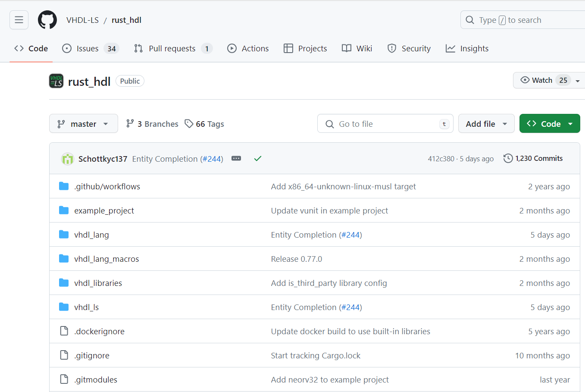Click the rust_hdl VHDL-LS avatar icon
The width and height of the screenshot is (585, 392).
click(x=56, y=81)
